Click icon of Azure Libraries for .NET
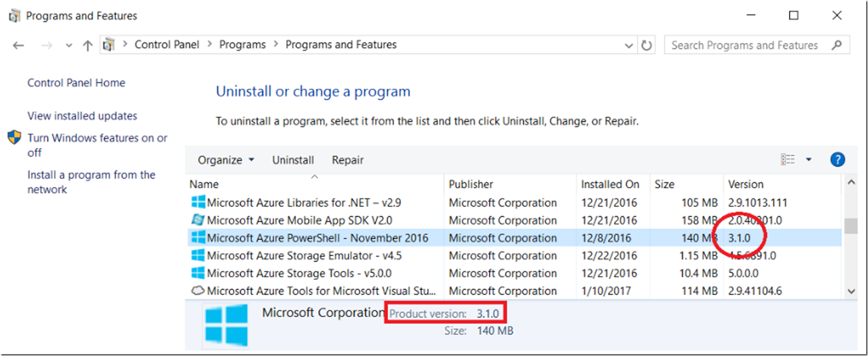The height and width of the screenshot is (356, 868). click(198, 202)
